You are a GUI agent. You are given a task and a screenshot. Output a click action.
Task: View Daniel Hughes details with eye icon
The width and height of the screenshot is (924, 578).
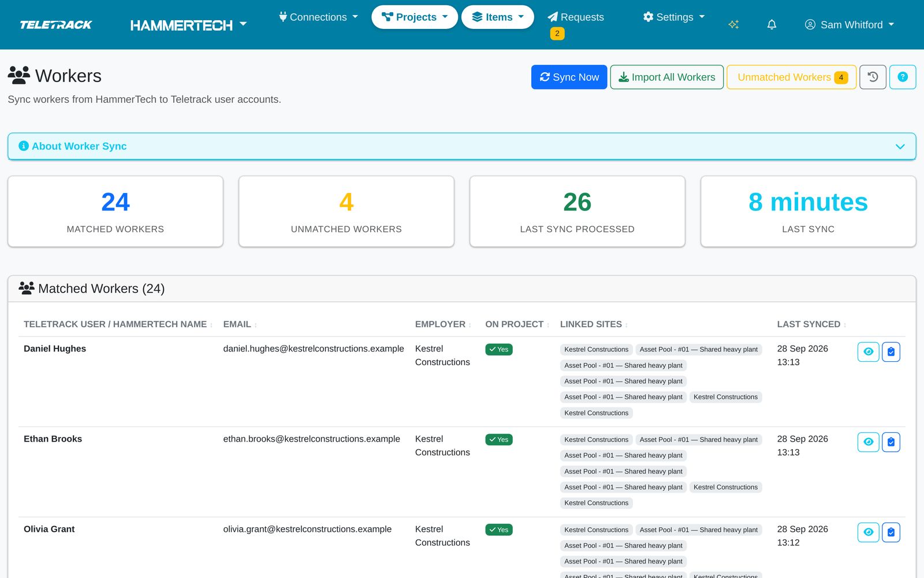(x=868, y=351)
